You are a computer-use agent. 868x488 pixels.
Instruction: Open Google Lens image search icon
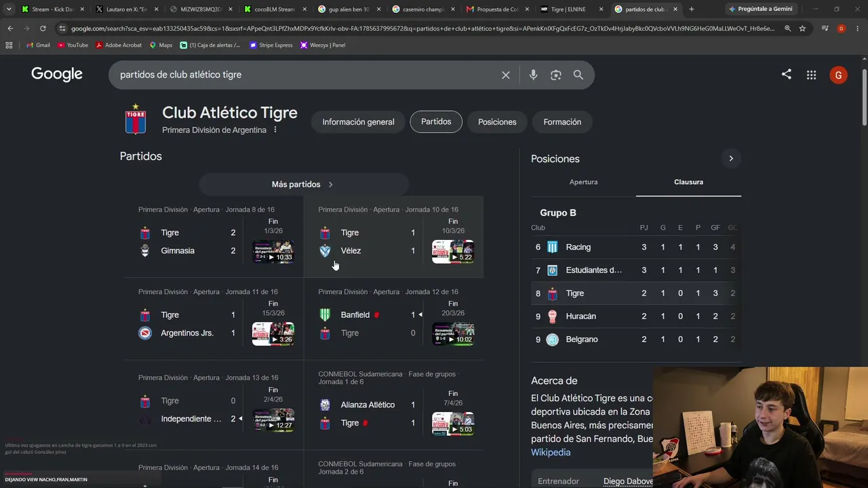(x=556, y=75)
